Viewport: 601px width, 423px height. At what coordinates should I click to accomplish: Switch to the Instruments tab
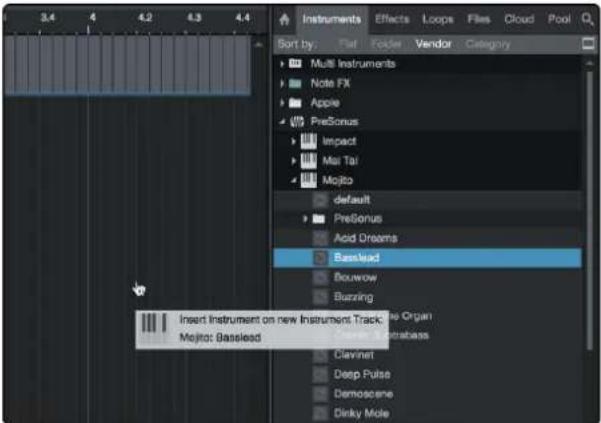point(332,19)
